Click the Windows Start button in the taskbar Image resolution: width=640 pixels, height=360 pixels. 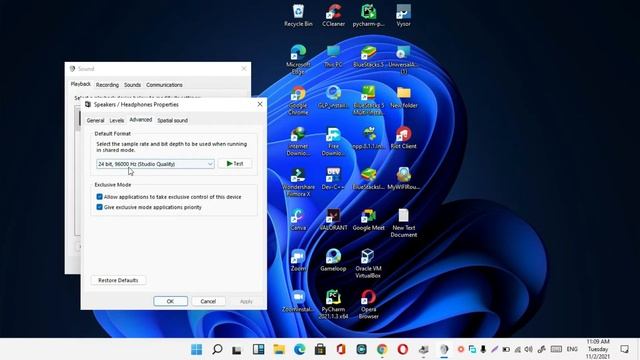(x=196, y=349)
